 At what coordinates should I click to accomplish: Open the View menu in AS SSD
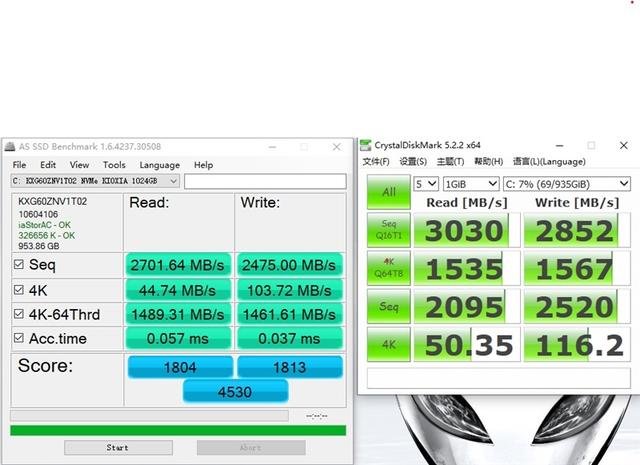(79, 165)
